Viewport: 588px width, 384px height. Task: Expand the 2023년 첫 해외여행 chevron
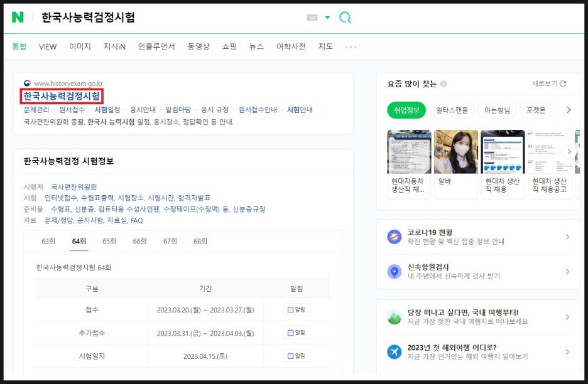click(567, 352)
